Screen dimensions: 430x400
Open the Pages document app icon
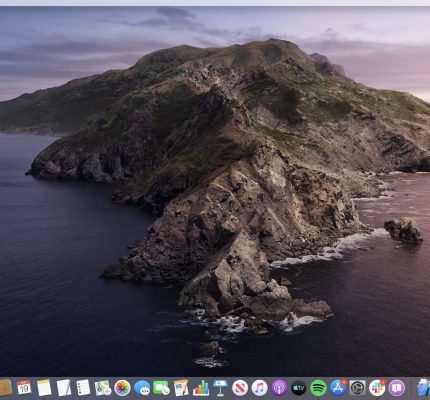click(181, 388)
